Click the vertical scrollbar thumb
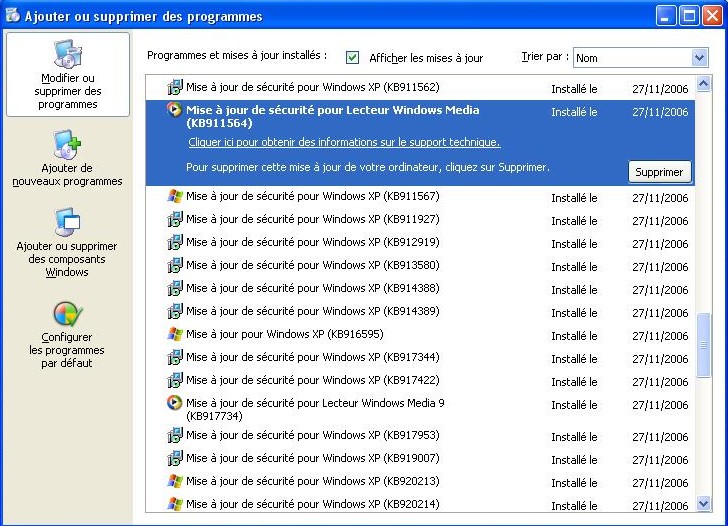The height and width of the screenshot is (526, 728). coord(703,345)
